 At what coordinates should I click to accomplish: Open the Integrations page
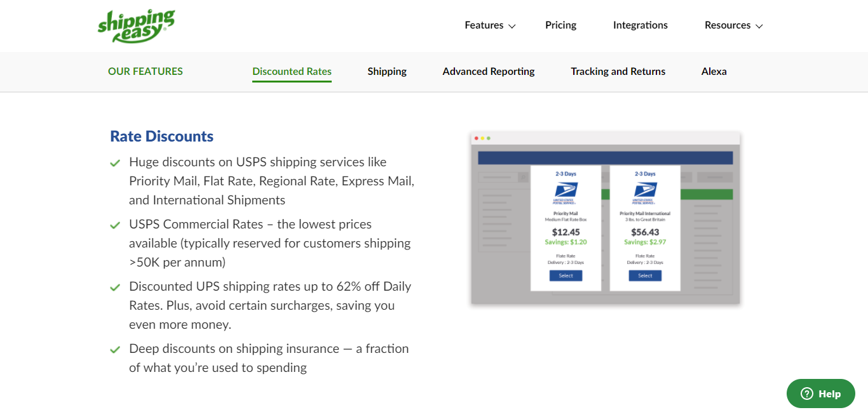click(x=640, y=25)
